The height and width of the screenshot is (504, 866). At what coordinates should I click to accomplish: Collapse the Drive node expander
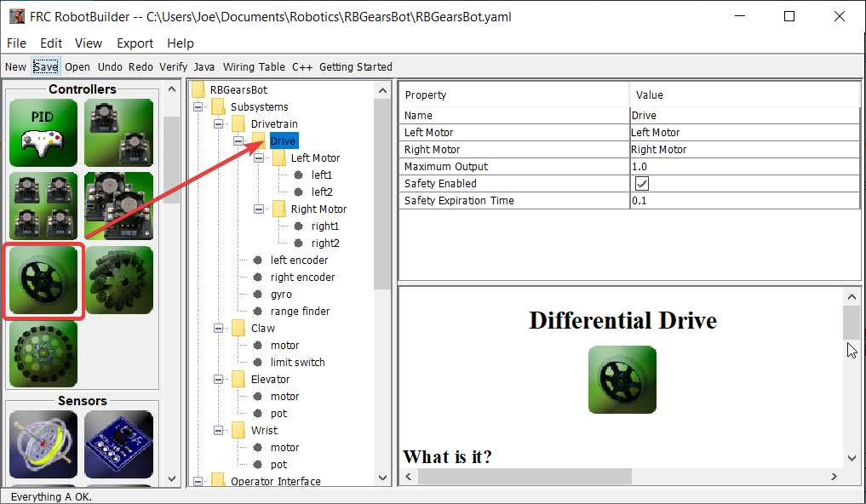(x=238, y=140)
